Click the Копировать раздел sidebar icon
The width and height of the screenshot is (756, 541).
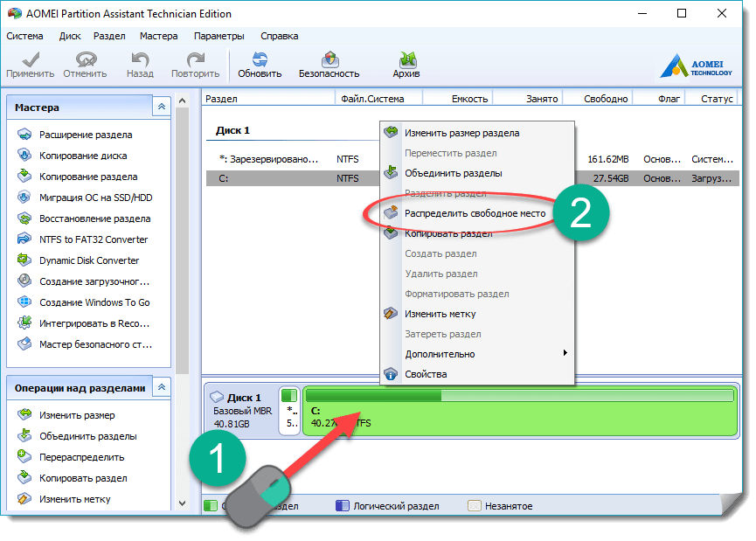coord(24,478)
